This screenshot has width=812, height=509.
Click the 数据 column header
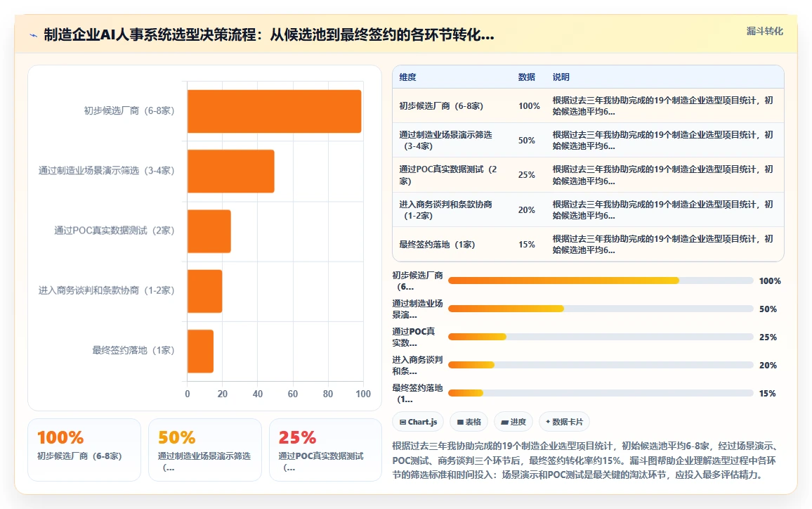(527, 77)
